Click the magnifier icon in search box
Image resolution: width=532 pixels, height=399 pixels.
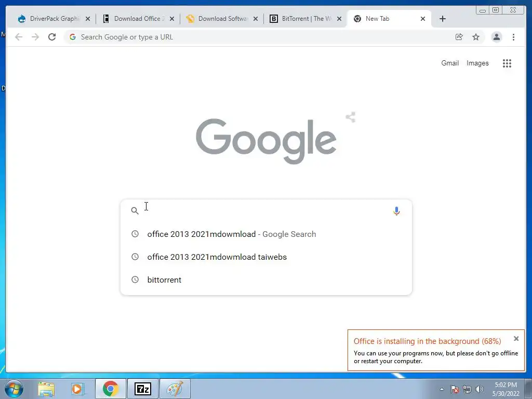pyautogui.click(x=135, y=211)
